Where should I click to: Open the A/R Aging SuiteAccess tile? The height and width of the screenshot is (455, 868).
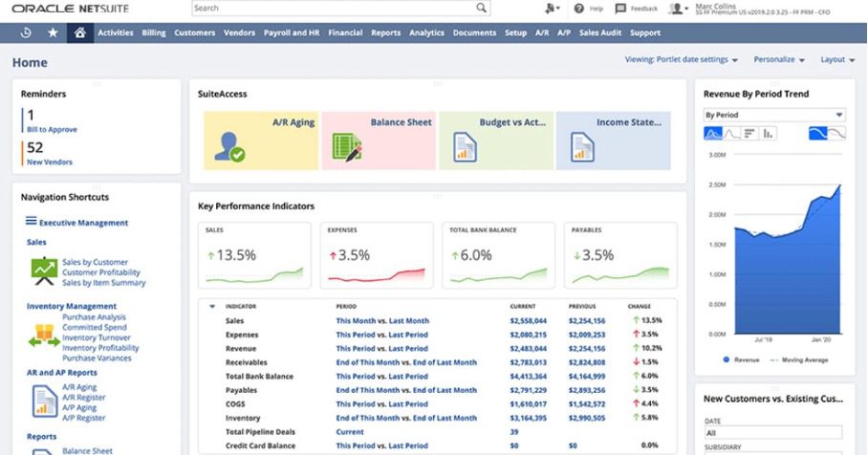(261, 140)
